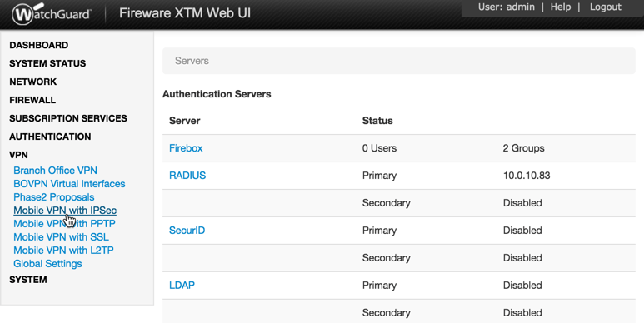Select AUTHENTICATION in the sidebar
The image size is (644, 323).
50,137
